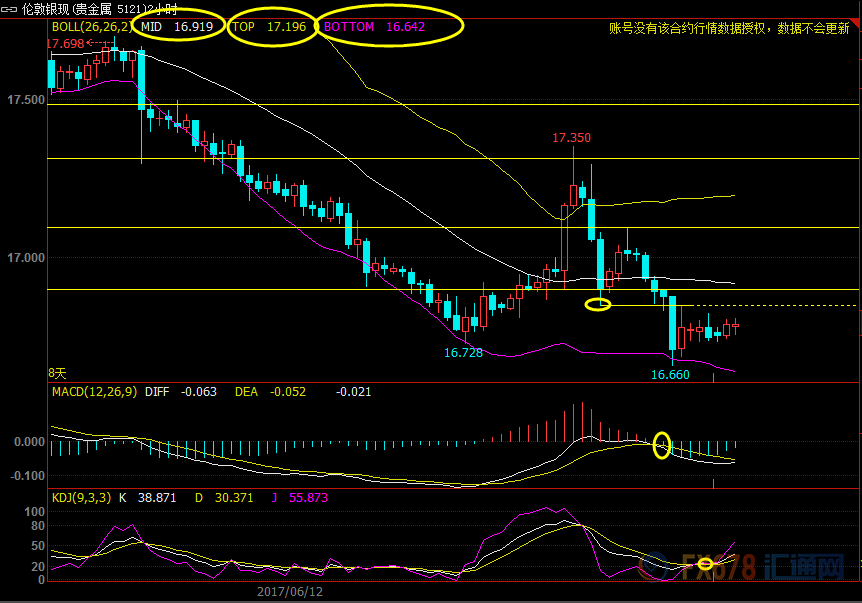
Task: Click the MACD histogram value -0.021
Action: point(353,392)
